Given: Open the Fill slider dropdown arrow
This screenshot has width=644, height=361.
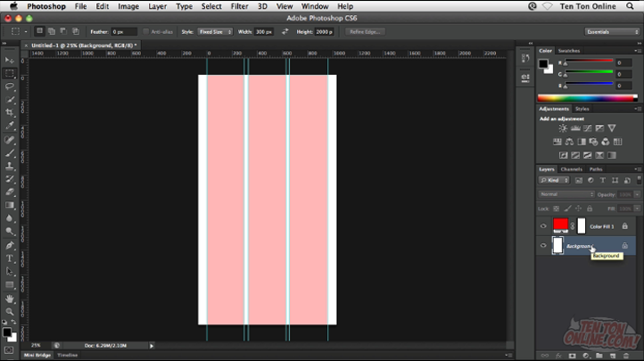Looking at the screenshot, I should [x=637, y=209].
